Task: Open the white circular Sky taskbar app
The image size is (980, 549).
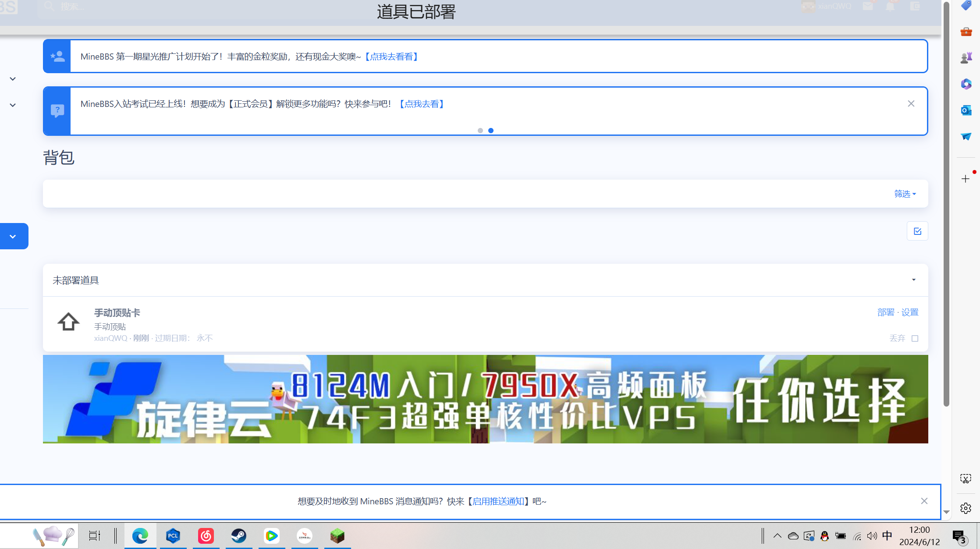Action: tap(305, 535)
